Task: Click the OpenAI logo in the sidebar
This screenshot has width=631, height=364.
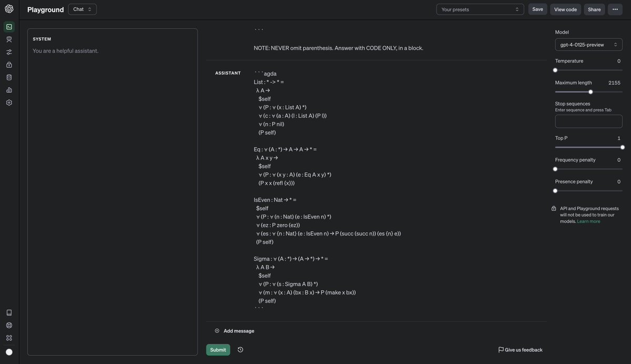Action: click(x=9, y=9)
